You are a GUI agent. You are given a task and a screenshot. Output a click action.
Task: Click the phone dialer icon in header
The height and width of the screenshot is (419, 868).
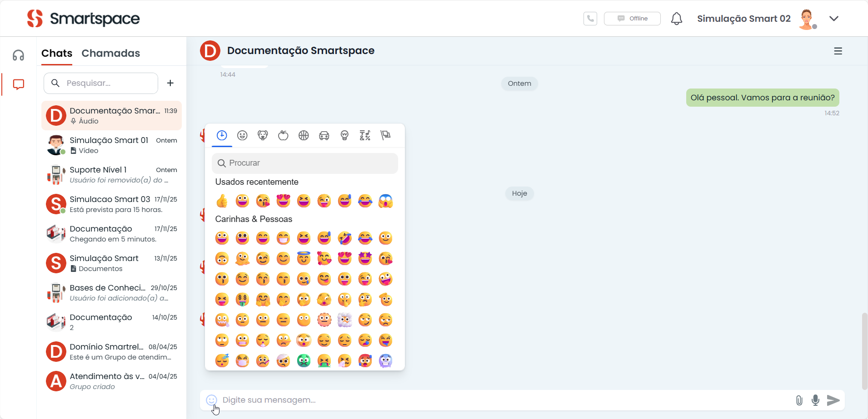click(x=590, y=19)
